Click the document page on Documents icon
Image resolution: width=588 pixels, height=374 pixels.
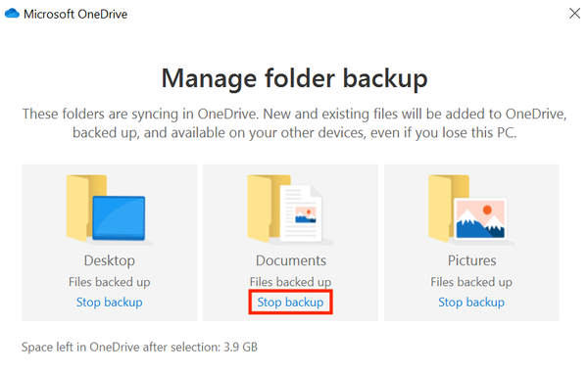[x=301, y=212]
